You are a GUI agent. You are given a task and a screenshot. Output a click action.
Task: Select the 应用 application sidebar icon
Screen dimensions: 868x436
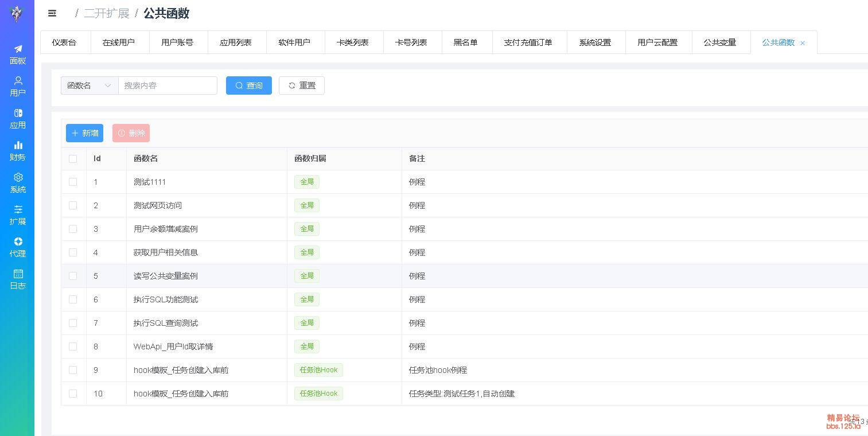[18, 118]
